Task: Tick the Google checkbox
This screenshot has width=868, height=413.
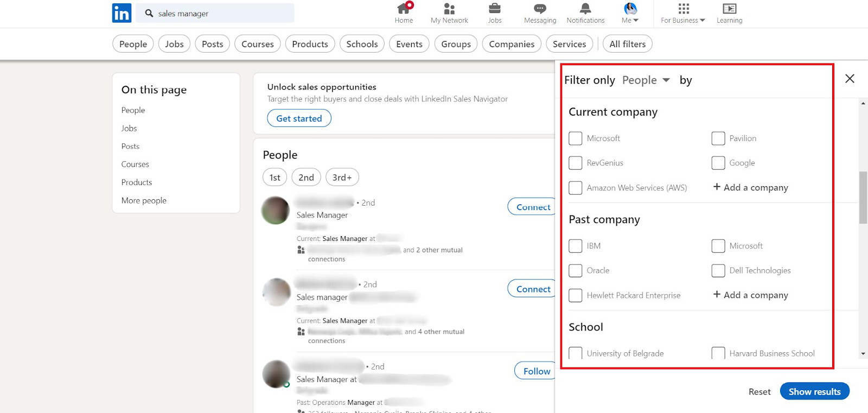Action: (x=718, y=163)
